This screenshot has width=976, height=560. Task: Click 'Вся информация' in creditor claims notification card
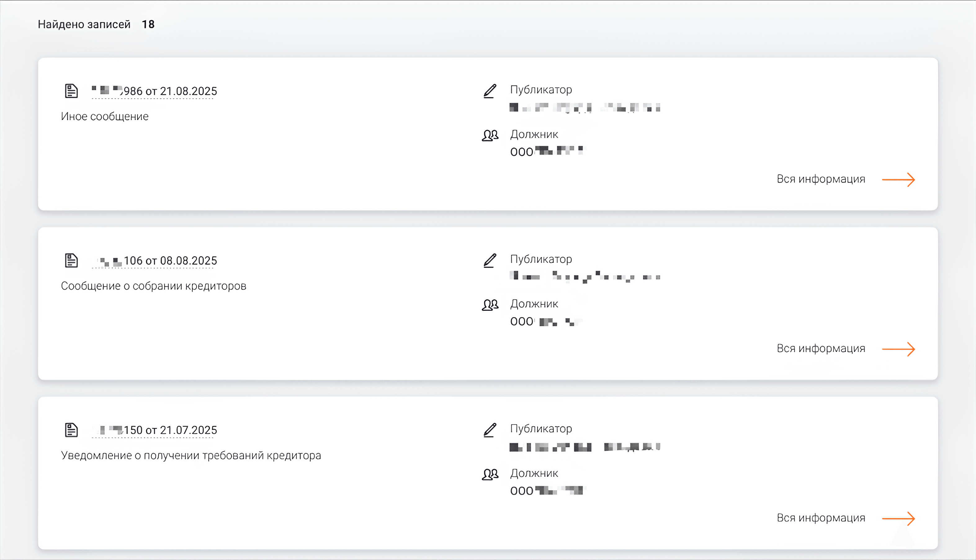(x=821, y=518)
